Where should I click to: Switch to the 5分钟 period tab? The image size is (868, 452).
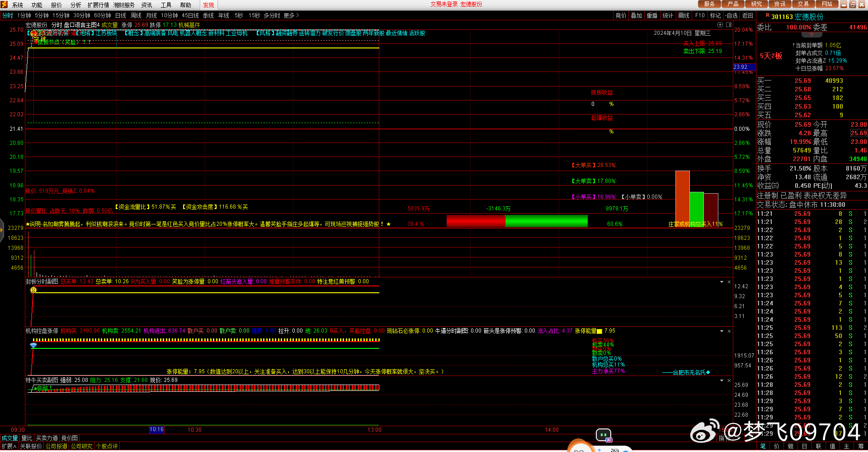tap(42, 15)
